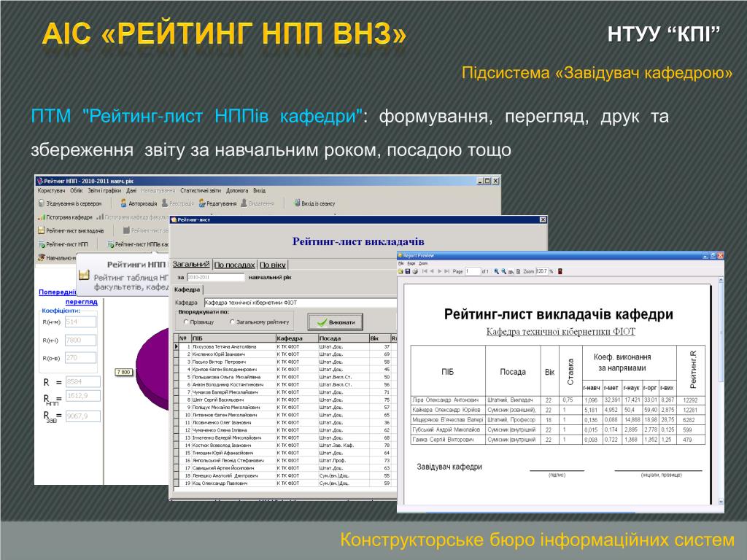This screenshot has width=747, height=560.
Task: Switch to the По віку tab
Action: [273, 265]
